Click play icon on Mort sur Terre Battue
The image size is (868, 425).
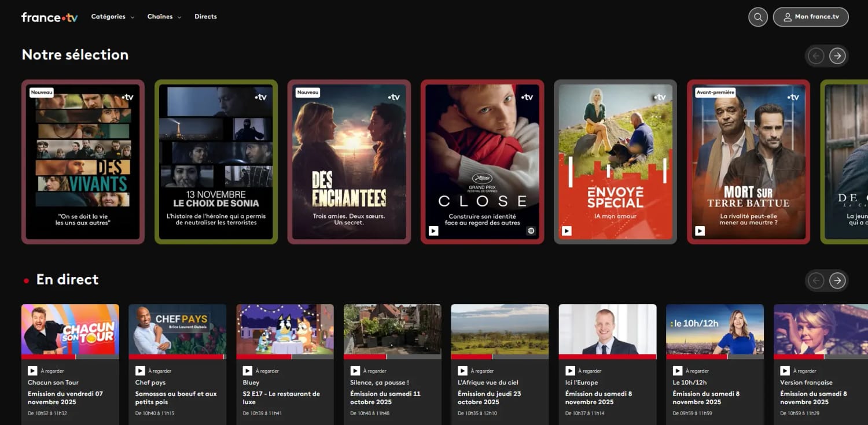(700, 231)
